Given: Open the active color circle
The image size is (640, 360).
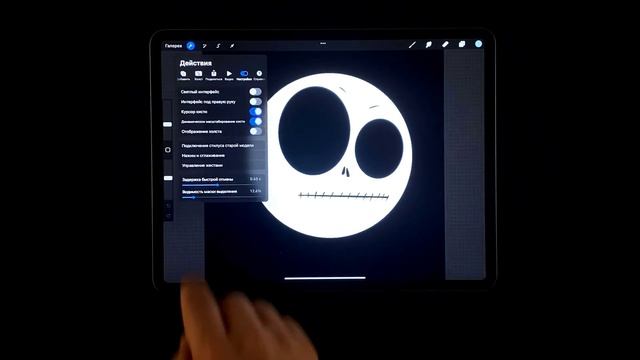Looking at the screenshot, I should tap(478, 44).
